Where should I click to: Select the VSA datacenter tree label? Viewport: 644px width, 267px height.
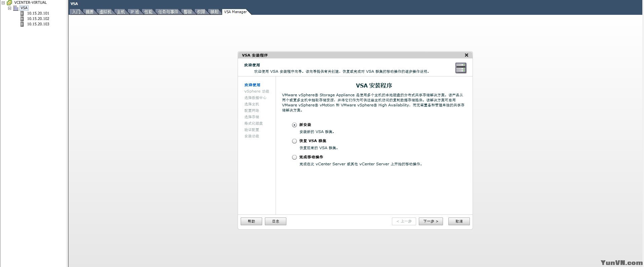24,8
